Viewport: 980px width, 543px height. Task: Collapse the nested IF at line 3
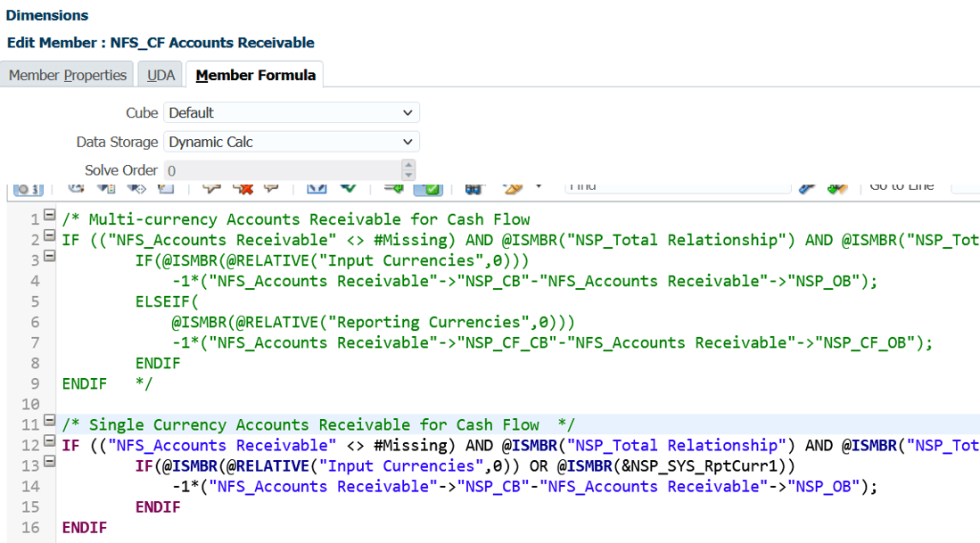49,256
